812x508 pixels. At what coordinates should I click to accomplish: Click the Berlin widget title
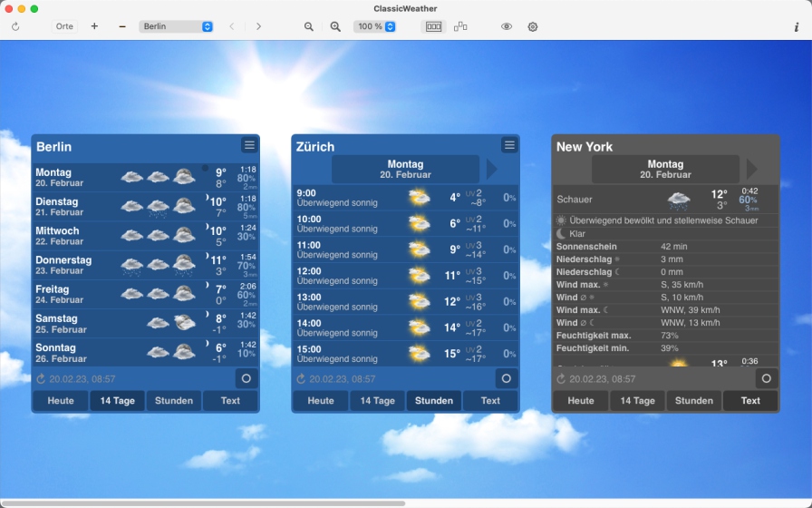click(53, 147)
